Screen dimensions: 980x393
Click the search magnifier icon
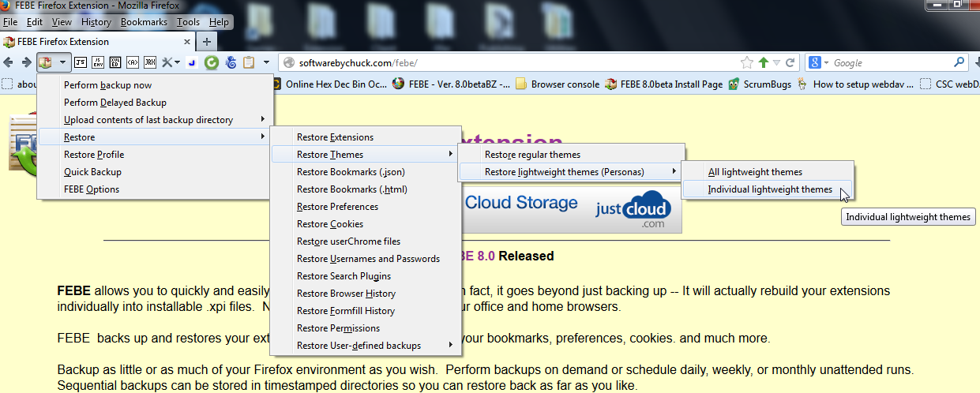tap(959, 62)
